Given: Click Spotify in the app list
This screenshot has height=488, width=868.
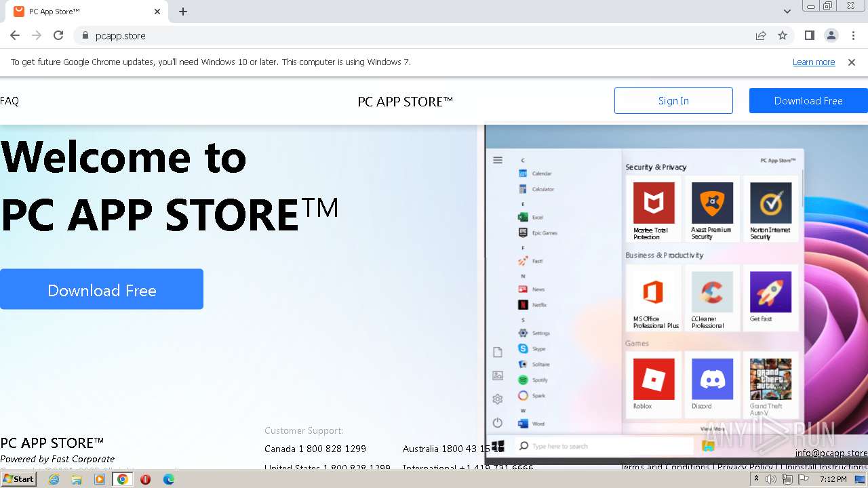Looking at the screenshot, I should click(533, 380).
